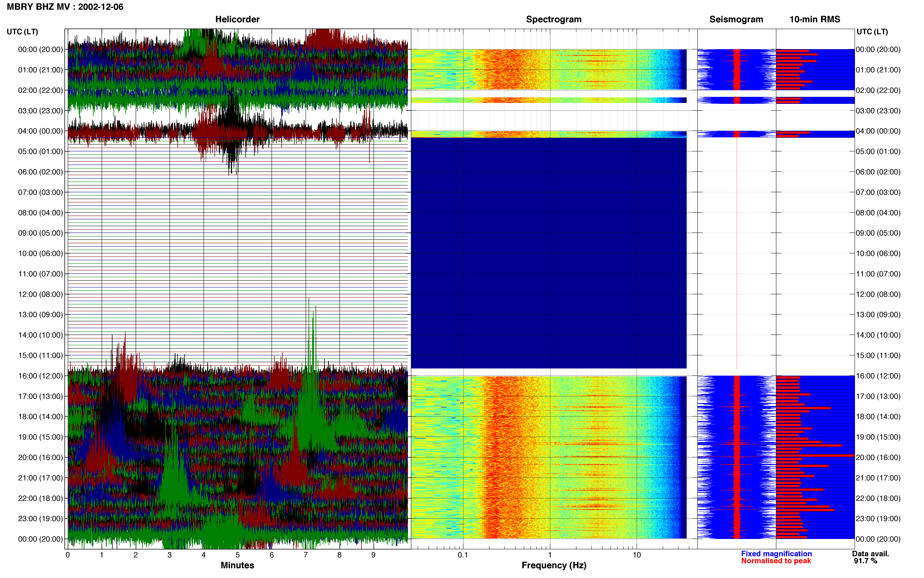Click the 'Helicorder' panel heading
This screenshot has height=578, width=924.
pyautogui.click(x=237, y=19)
